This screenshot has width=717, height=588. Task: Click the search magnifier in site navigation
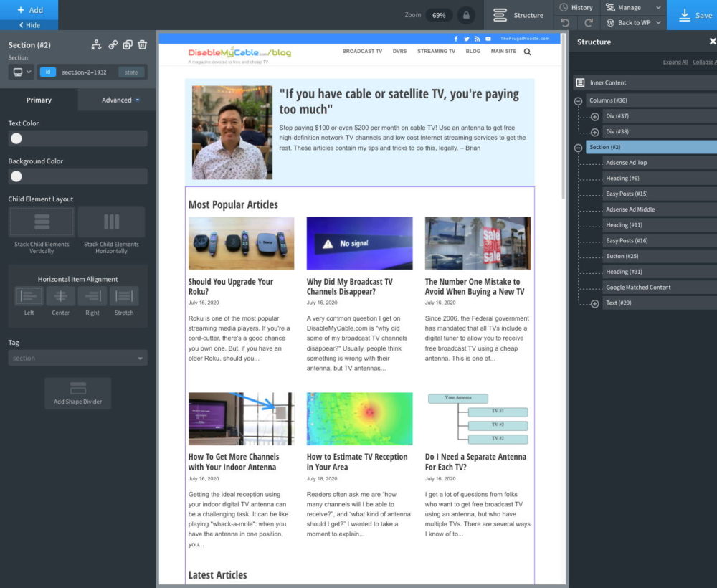pyautogui.click(x=528, y=52)
